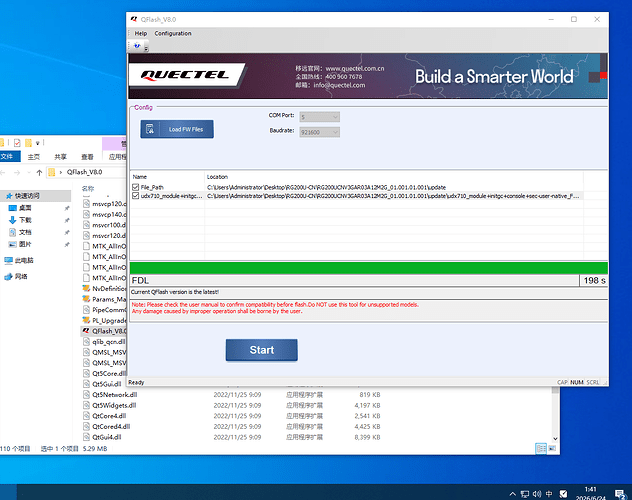This screenshot has width=632, height=500.
Task: Click the volume icon in system tray
Action: (537, 494)
